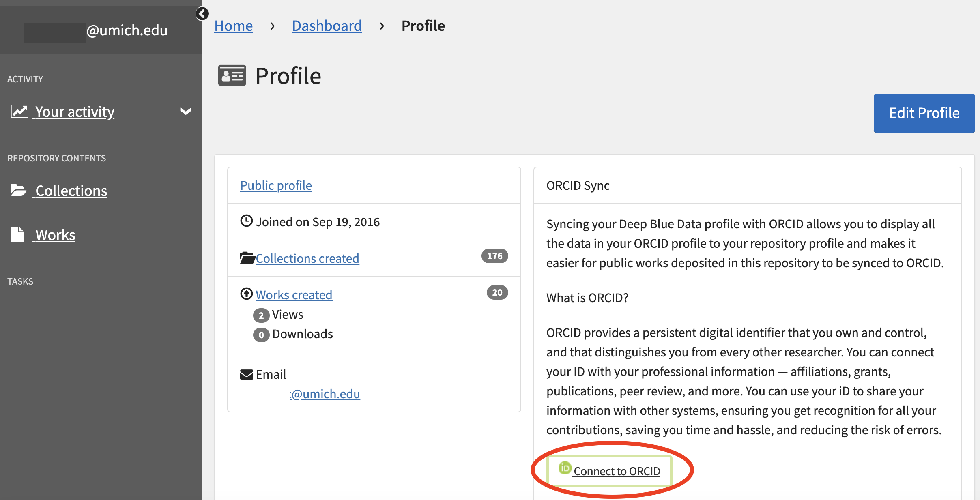Click the clock icon beside Joined date

click(246, 221)
